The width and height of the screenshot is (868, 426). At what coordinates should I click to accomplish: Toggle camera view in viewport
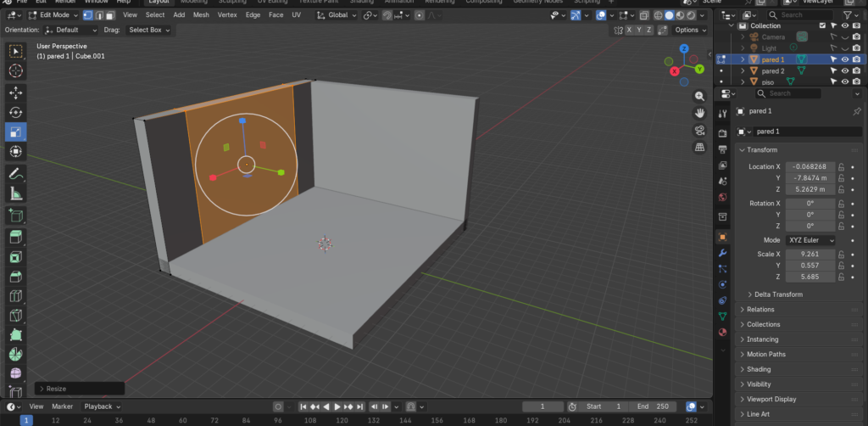pos(699,130)
